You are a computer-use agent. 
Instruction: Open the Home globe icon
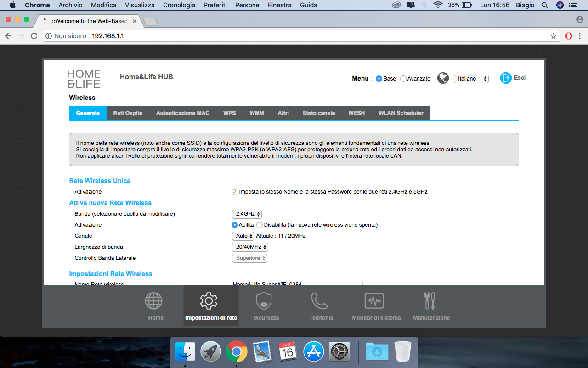[154, 301]
